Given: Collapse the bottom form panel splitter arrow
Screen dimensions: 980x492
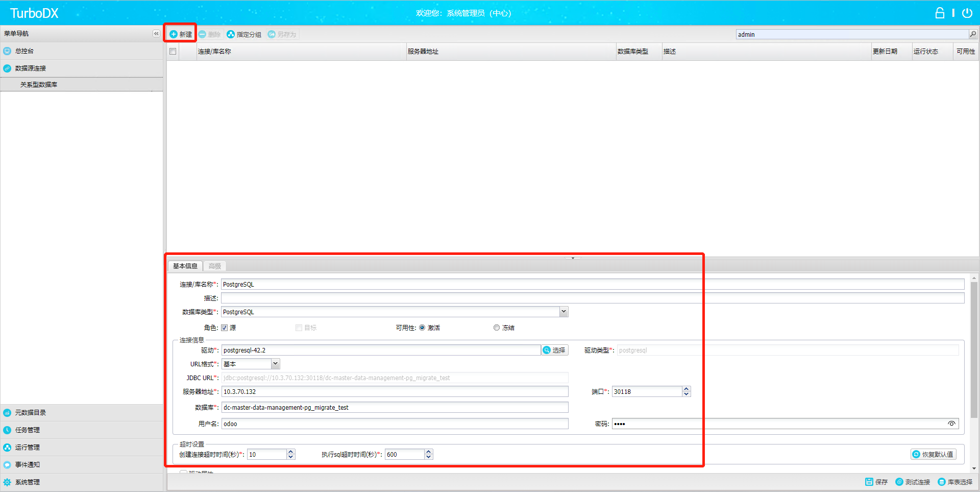Looking at the screenshot, I should 573,258.
